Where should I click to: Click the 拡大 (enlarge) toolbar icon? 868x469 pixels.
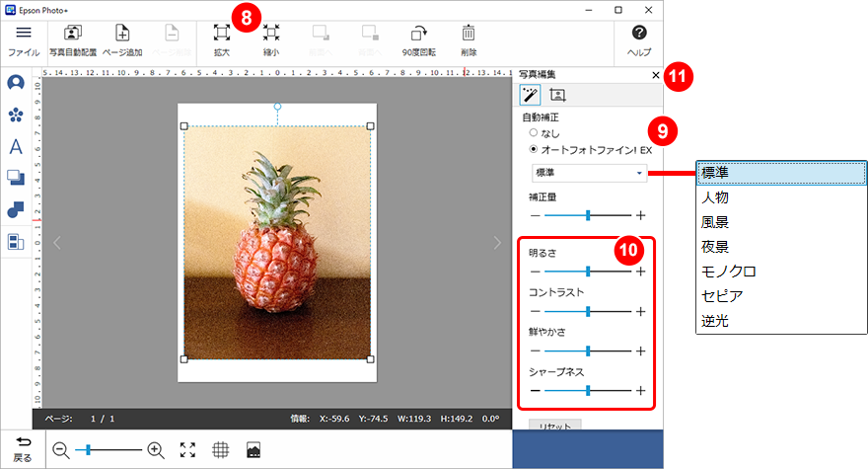[x=222, y=37]
